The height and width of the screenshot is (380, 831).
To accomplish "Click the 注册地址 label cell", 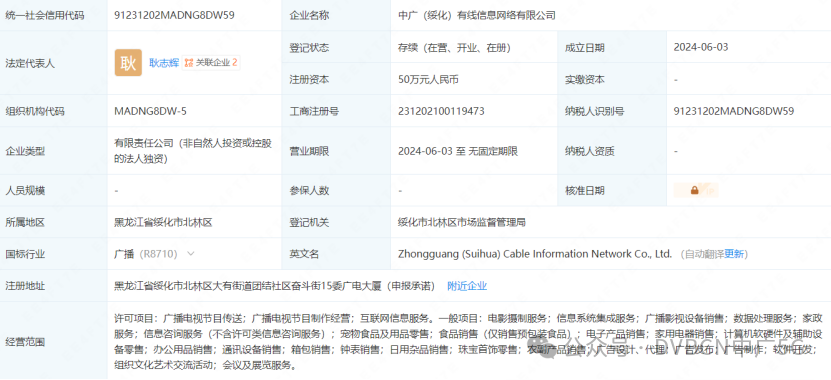I will click(54, 286).
